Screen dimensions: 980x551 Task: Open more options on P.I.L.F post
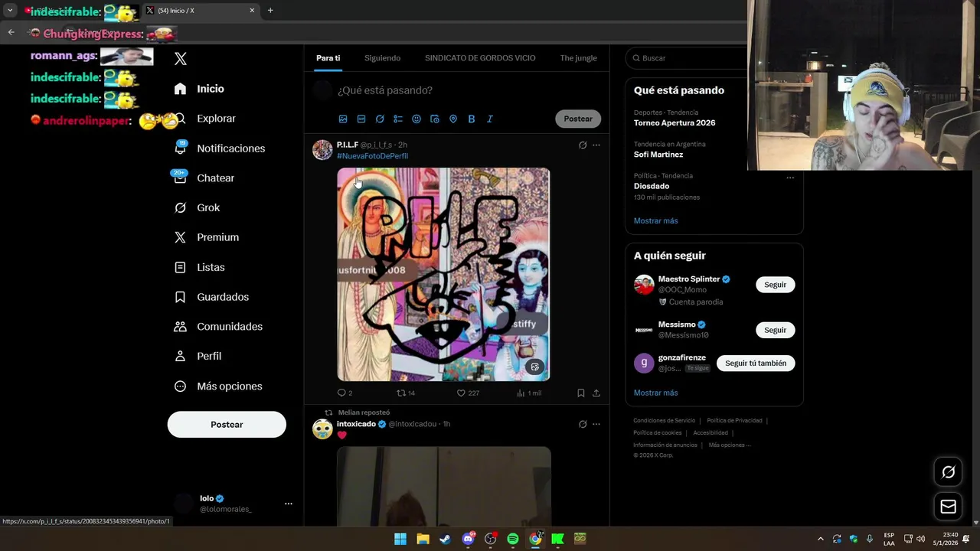point(596,145)
